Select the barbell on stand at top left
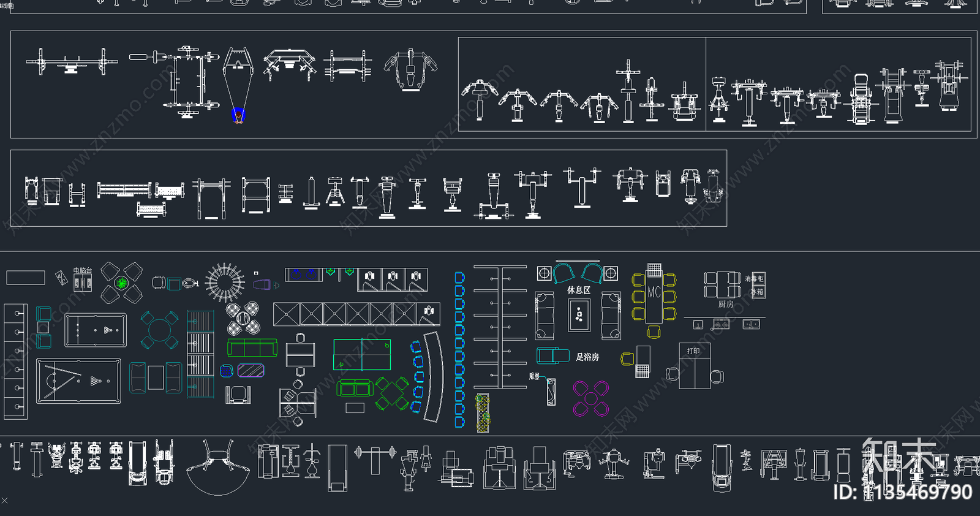The width and height of the screenshot is (980, 516). 72,62
